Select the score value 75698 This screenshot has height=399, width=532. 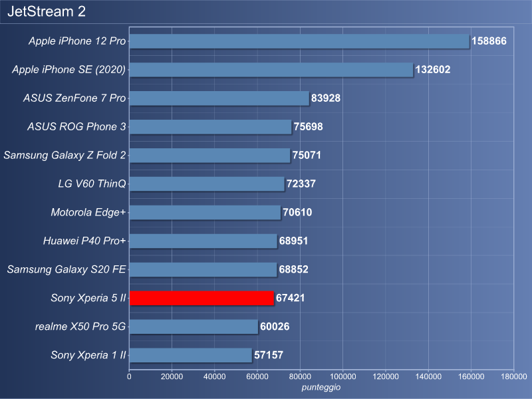[x=308, y=126]
